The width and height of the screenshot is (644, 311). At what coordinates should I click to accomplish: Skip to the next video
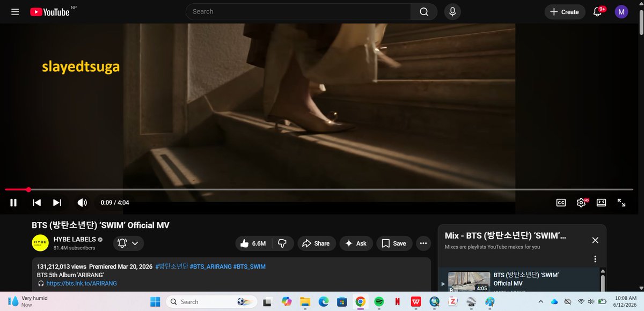coord(57,202)
